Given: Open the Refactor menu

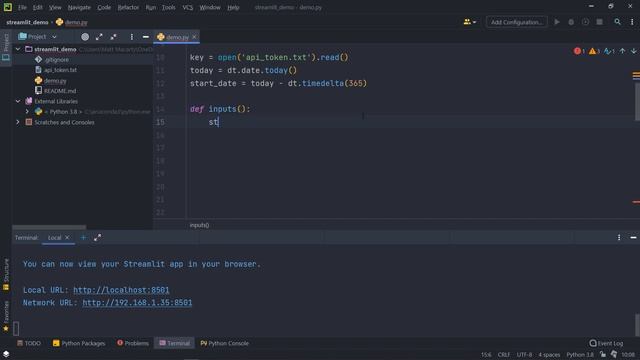Looking at the screenshot, I should pos(128,7).
